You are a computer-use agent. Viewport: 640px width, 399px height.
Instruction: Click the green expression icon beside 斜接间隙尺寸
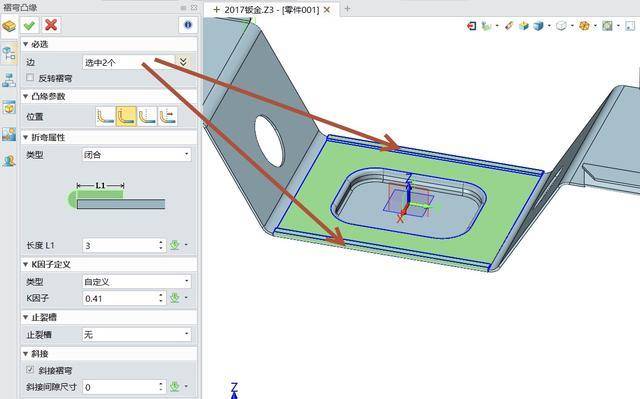(175, 386)
